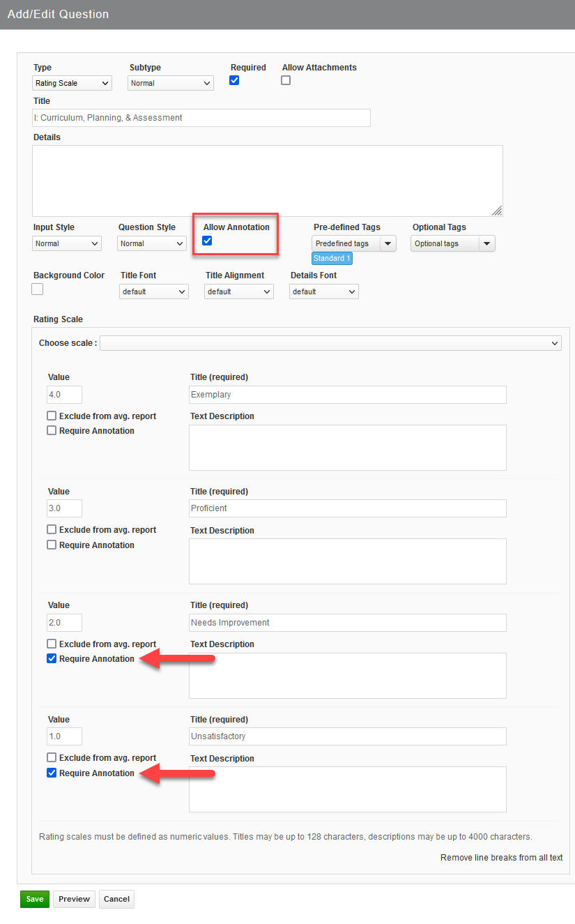Check Require Annotation for Proficient
Viewport: 575px width, 924px height.
point(52,545)
